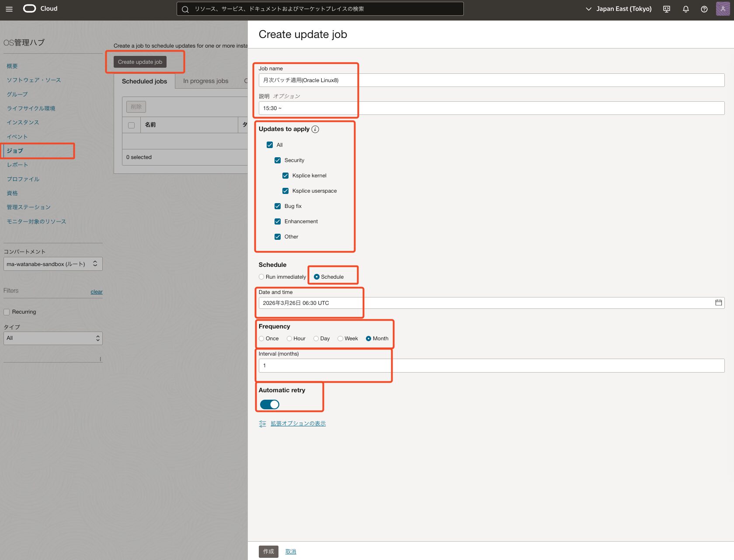
Task: Expand the Japan East (Tokyo) region selector
Action: [x=618, y=9]
